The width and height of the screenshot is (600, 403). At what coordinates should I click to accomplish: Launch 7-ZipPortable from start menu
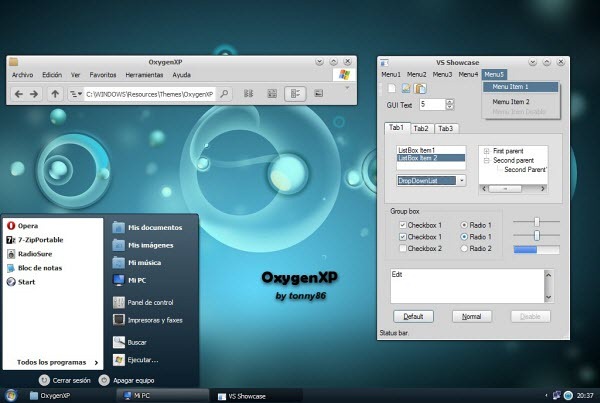click(x=35, y=240)
